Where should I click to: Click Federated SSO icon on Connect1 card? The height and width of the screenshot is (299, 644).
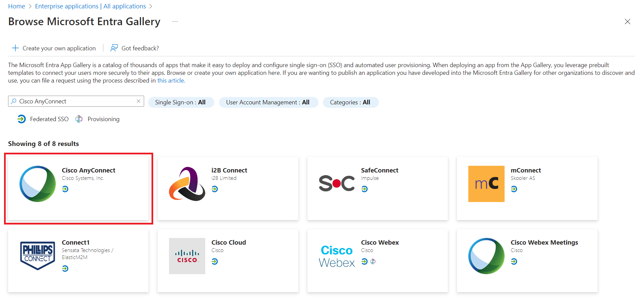65,268
